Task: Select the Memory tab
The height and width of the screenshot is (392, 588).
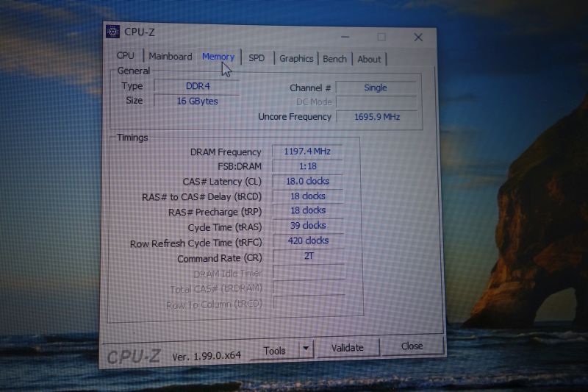Action: click(x=218, y=57)
